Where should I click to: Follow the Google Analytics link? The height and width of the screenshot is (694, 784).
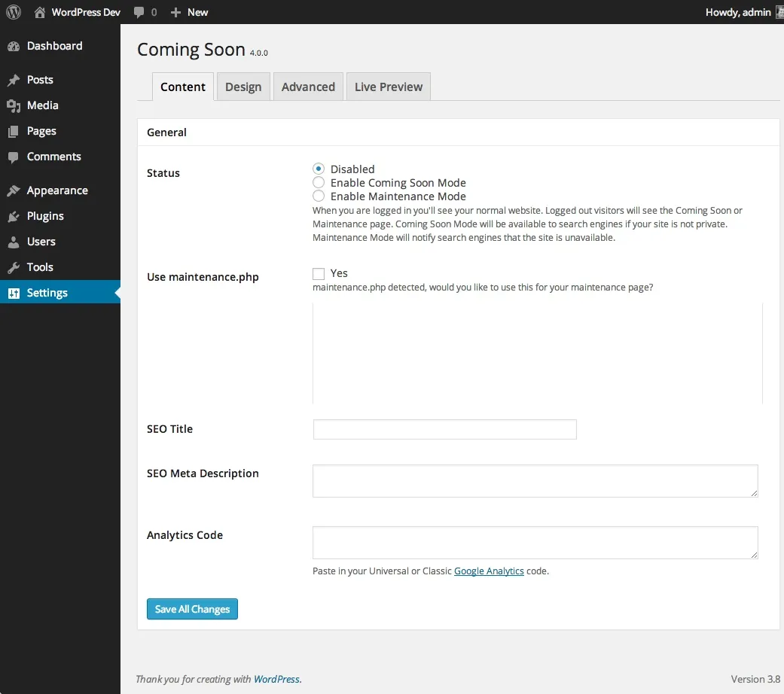pos(488,571)
